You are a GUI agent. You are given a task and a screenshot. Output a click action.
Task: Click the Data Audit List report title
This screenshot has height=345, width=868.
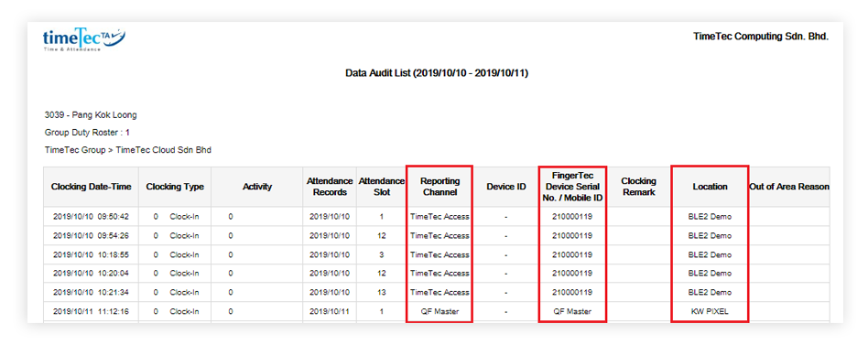pos(437,73)
